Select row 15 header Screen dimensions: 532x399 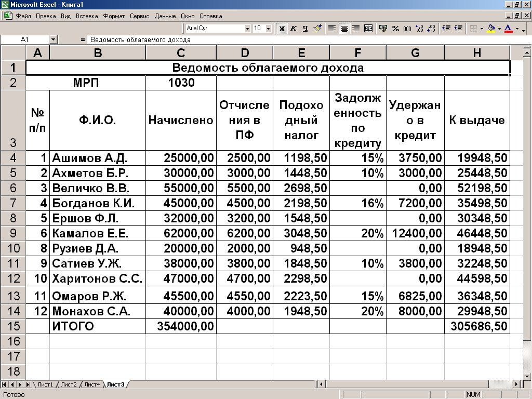[13, 326]
